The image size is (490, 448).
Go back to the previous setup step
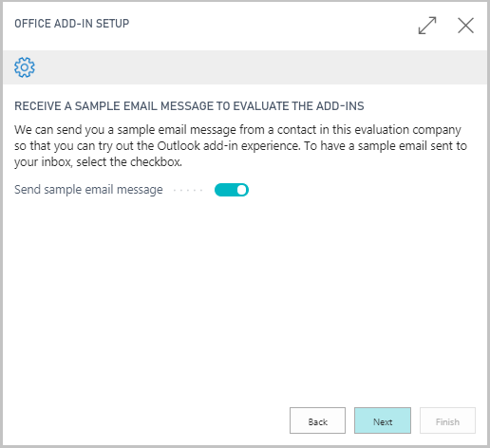coord(317,420)
